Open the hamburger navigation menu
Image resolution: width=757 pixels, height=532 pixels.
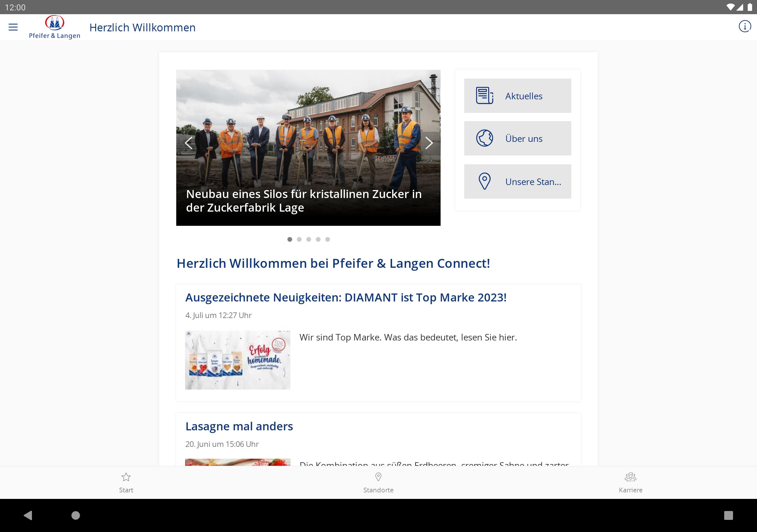(13, 27)
